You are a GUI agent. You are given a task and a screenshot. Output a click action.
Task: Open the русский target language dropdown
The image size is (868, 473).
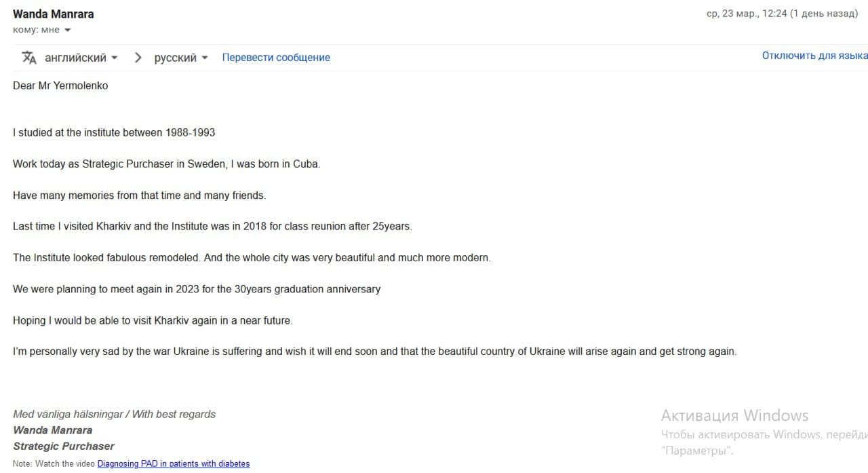181,58
